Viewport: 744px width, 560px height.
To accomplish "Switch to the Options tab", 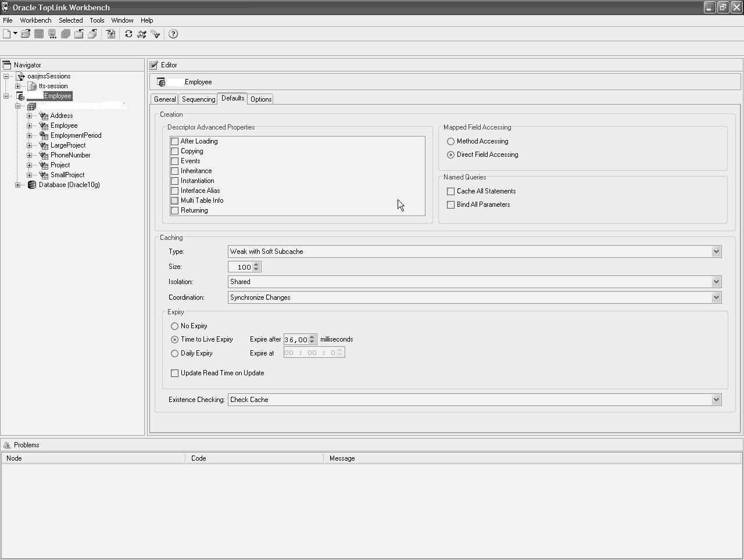I will tap(261, 99).
